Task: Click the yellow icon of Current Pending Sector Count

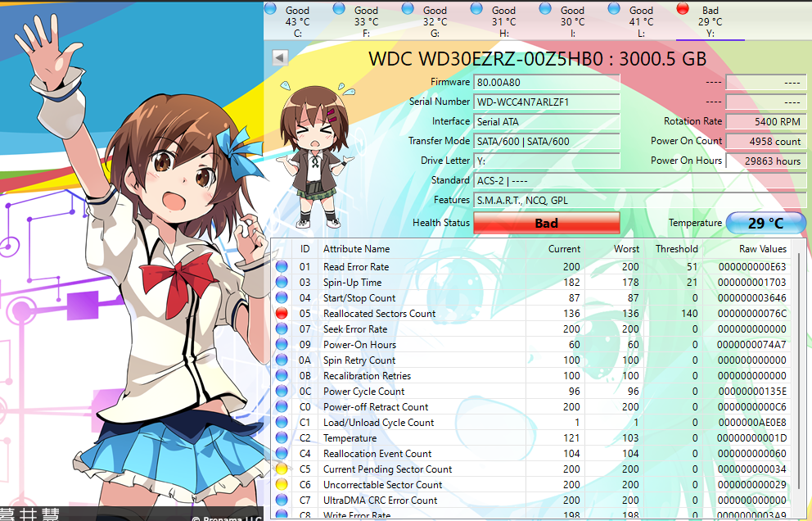Action: (x=282, y=469)
